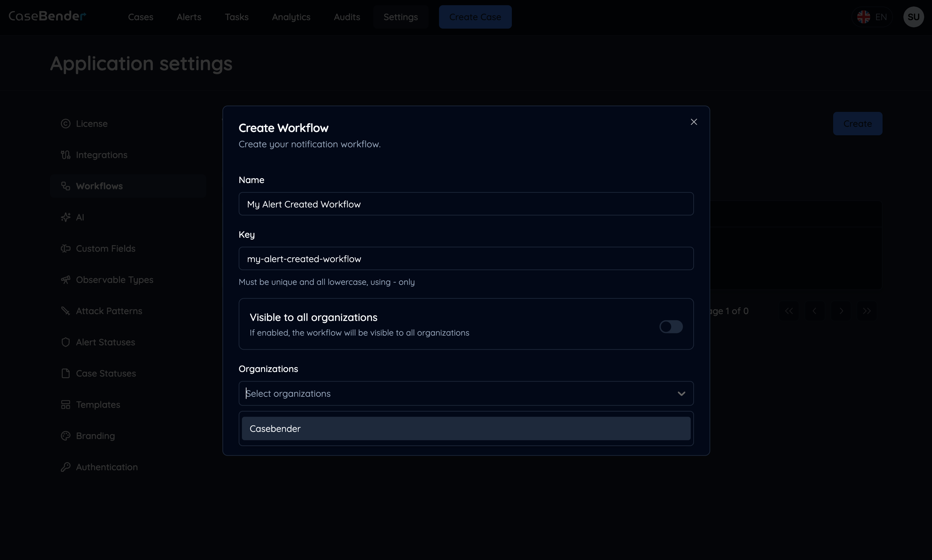Select the Workflows sidebar icon
The width and height of the screenshot is (932, 560).
click(x=66, y=186)
